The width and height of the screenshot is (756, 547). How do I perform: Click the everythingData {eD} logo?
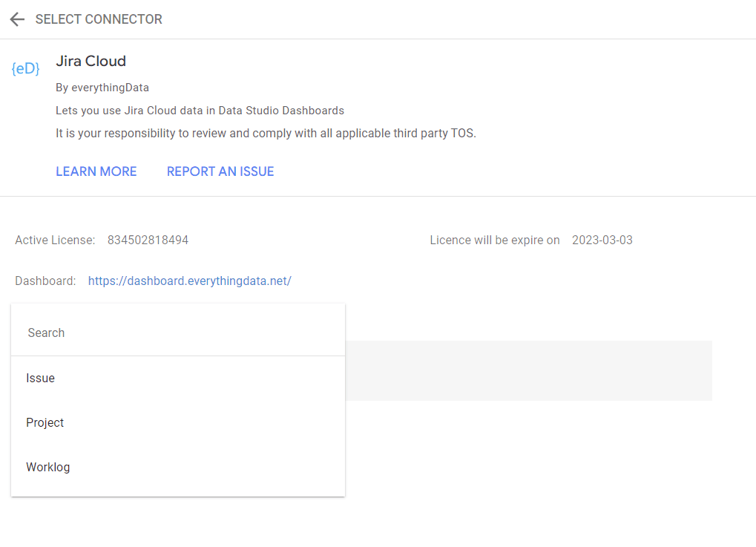[x=26, y=68]
